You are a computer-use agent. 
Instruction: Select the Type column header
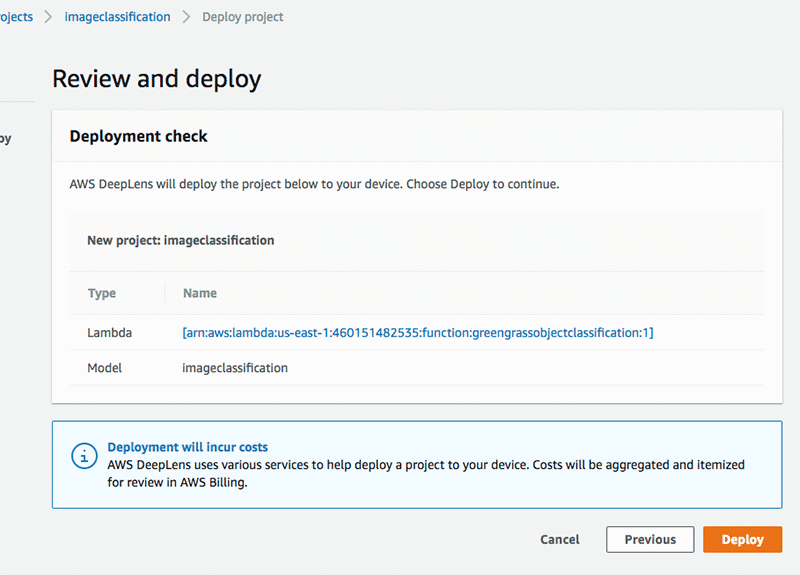(x=102, y=293)
